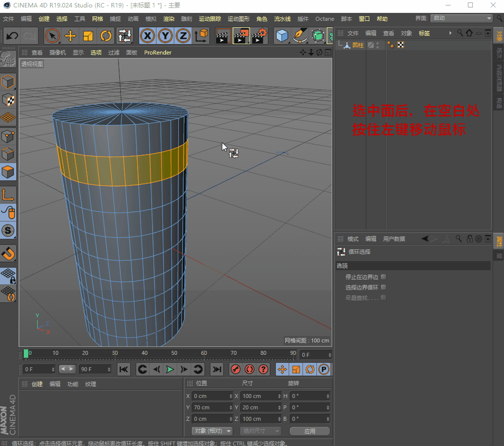The width and height of the screenshot is (504, 446).
Task: Toggle visibility dots of 圆柱 object
Action: coord(378,45)
